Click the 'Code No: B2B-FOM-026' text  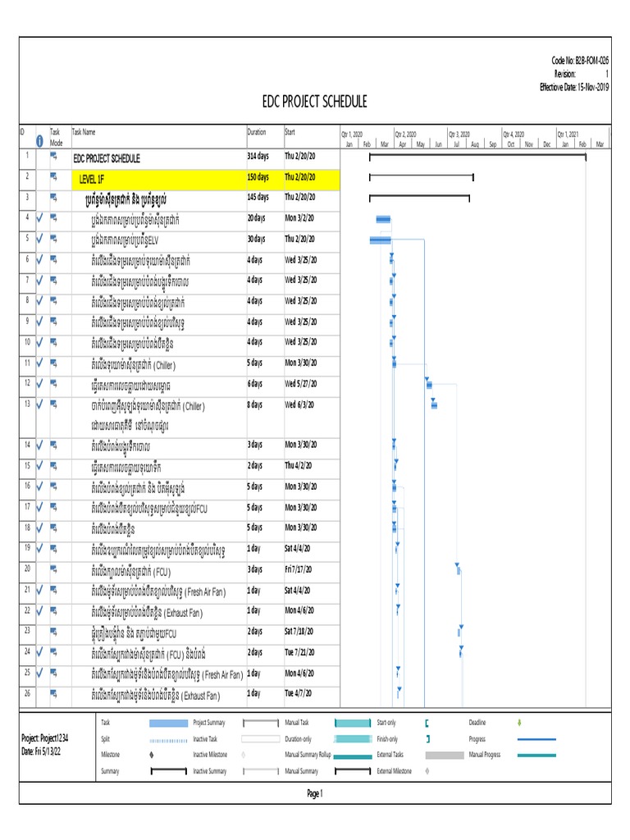580,61
